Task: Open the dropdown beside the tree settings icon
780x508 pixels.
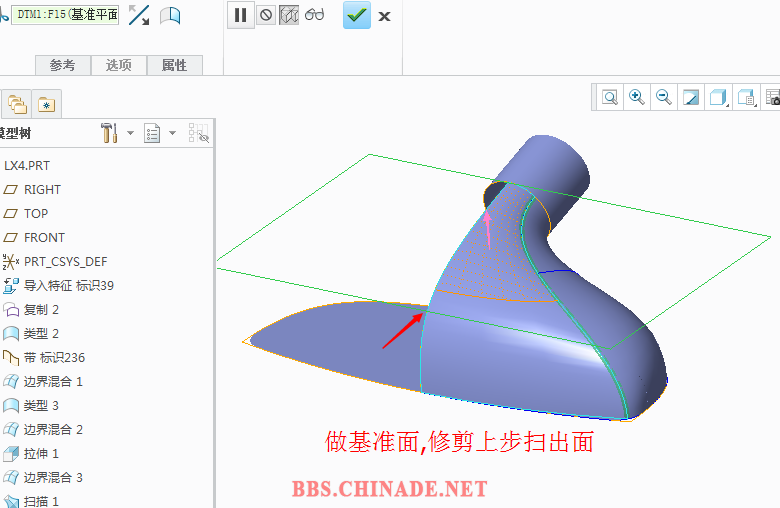Action: pyautogui.click(x=130, y=133)
